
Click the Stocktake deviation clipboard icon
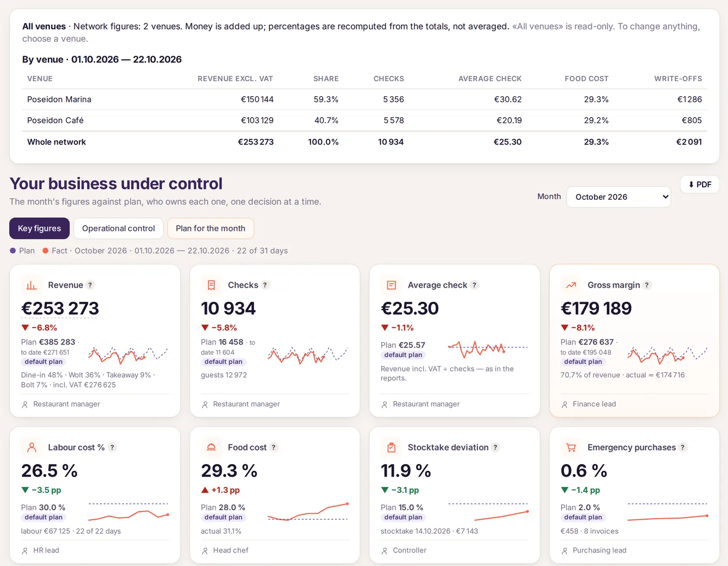pos(392,447)
